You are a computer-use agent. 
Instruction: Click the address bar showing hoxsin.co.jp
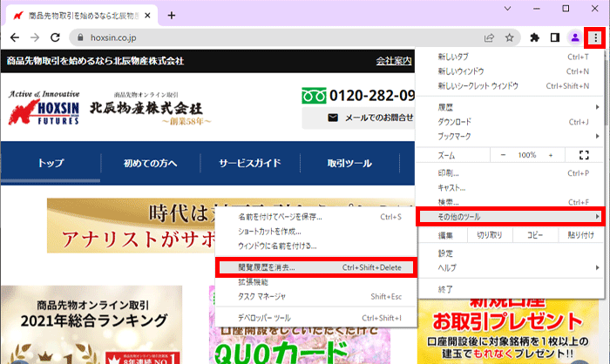pos(261,37)
